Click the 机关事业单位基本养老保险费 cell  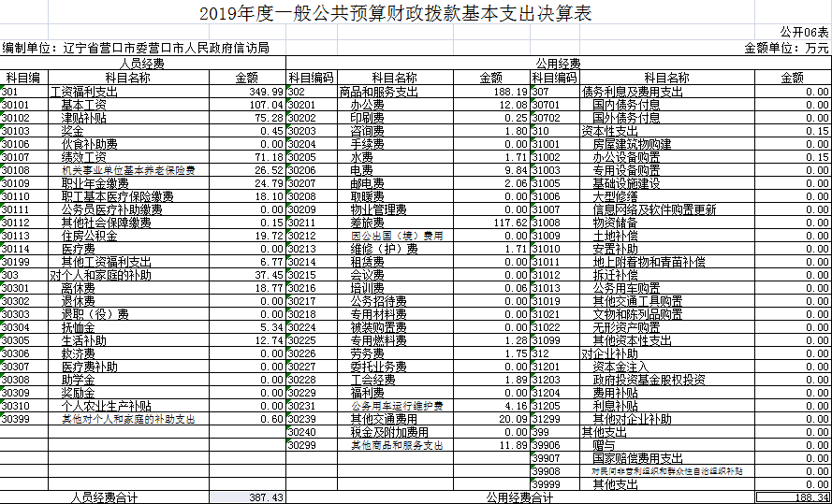pyautogui.click(x=129, y=170)
